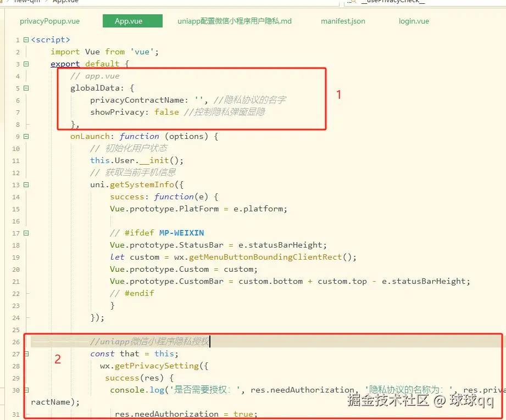Click 'import Vue from' statement on line 2
The width and height of the screenshot is (506, 420).
click(x=87, y=52)
